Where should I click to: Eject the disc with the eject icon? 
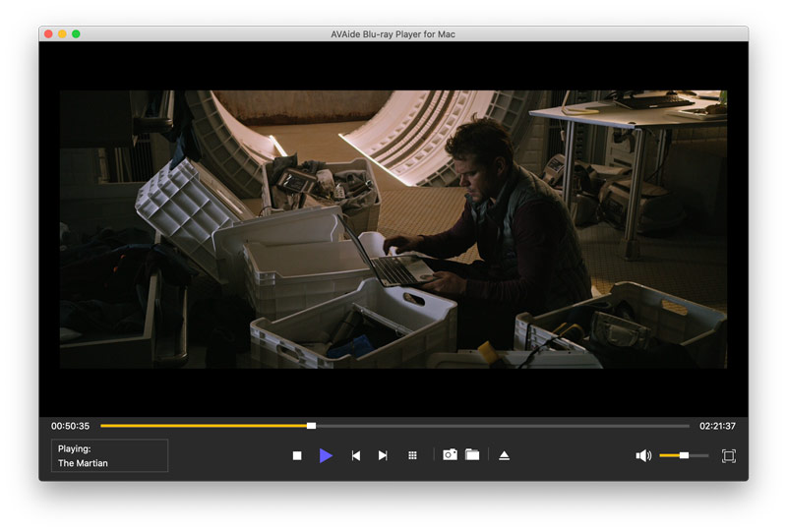click(x=505, y=455)
